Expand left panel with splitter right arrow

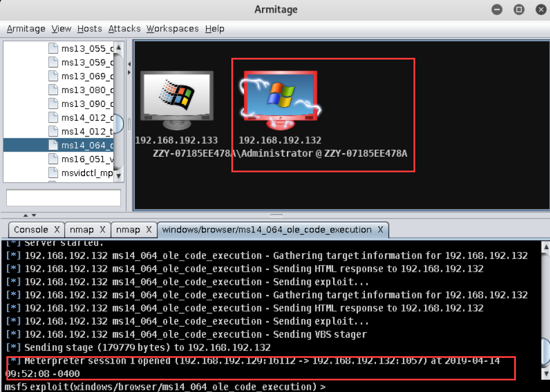click(130, 73)
